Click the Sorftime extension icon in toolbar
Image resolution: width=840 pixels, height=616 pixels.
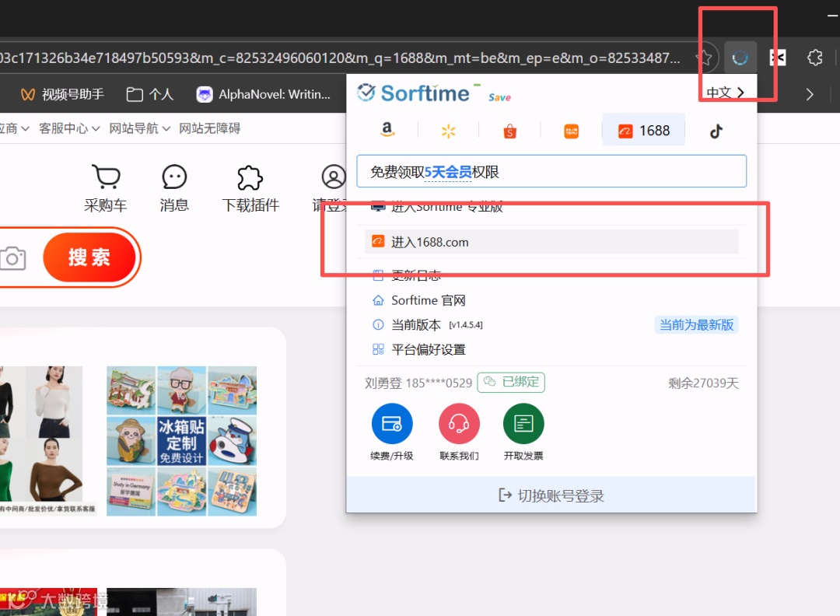[x=740, y=58]
